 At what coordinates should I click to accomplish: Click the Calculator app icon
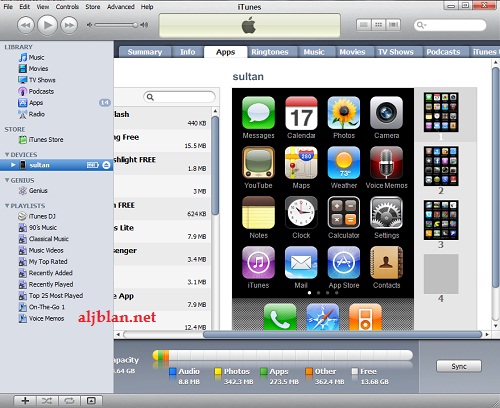[x=344, y=213]
